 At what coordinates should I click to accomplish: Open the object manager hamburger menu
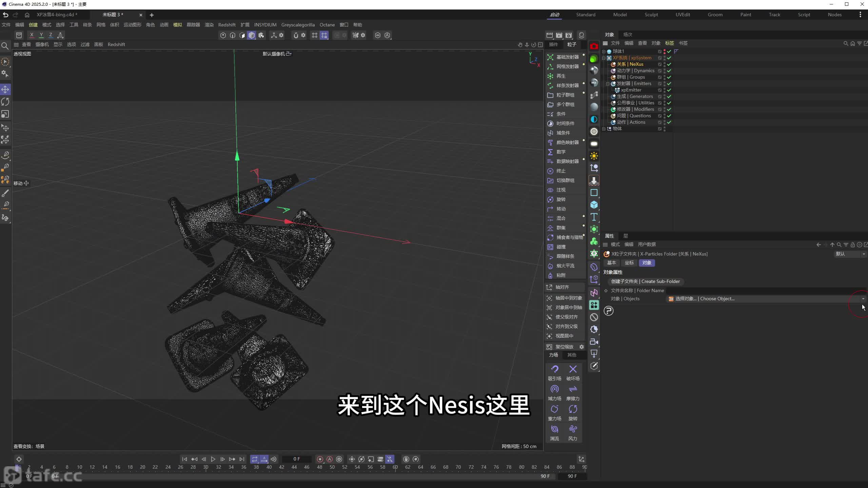[605, 43]
